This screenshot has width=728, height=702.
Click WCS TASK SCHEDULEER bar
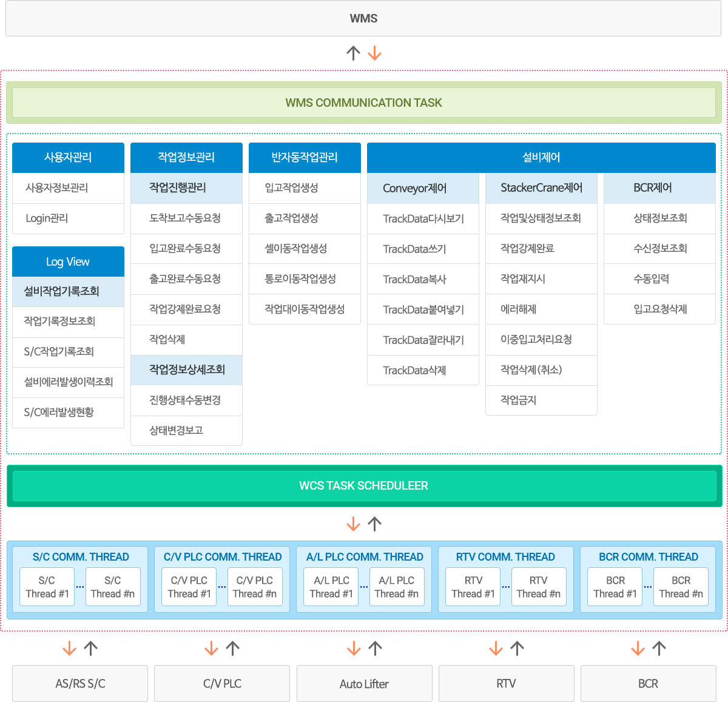click(364, 486)
